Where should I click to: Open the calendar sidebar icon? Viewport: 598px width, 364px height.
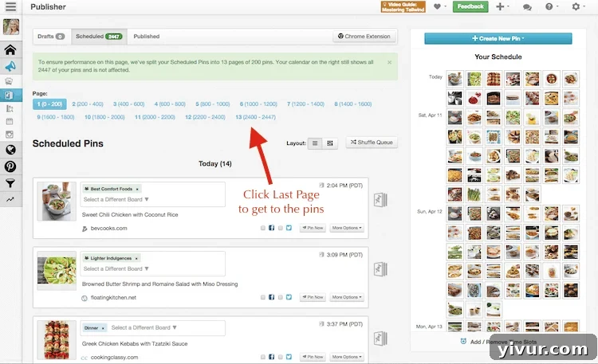tap(10, 121)
